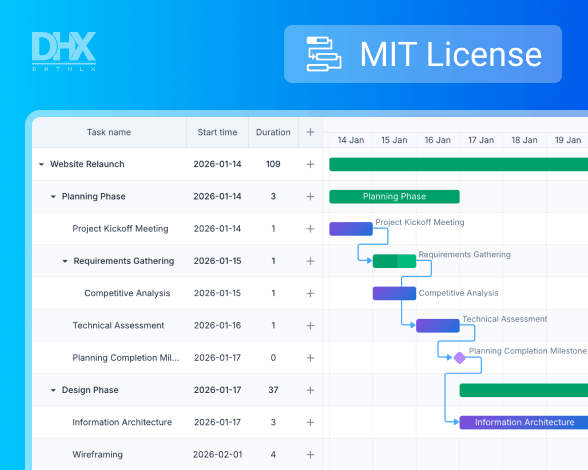
Task: Select Wireframing in the grid
Action: tap(98, 455)
